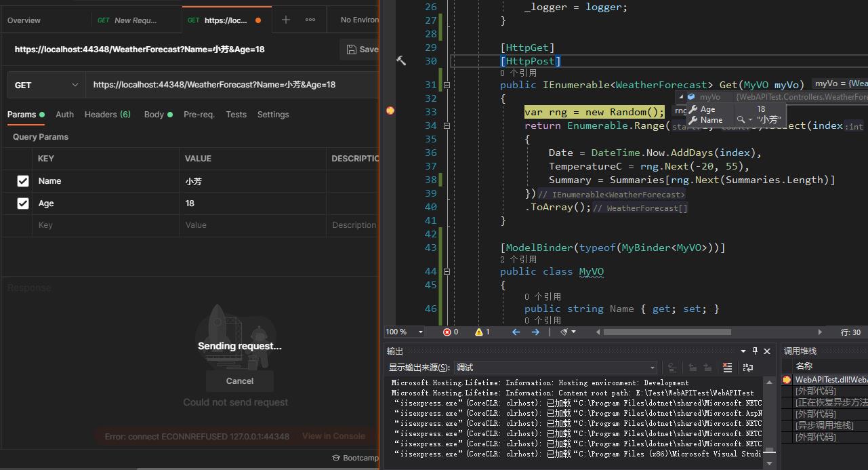Cancel the sending request
This screenshot has width=868, height=470.
(239, 381)
